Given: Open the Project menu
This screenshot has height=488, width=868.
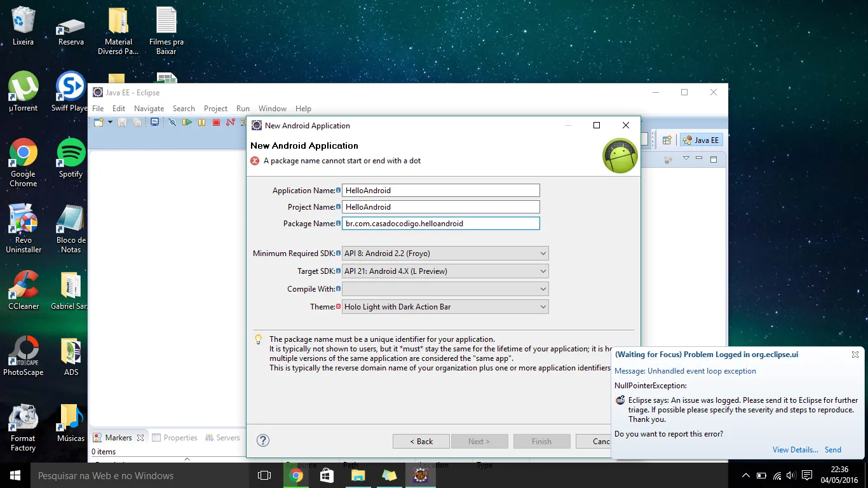Looking at the screenshot, I should pyautogui.click(x=215, y=109).
